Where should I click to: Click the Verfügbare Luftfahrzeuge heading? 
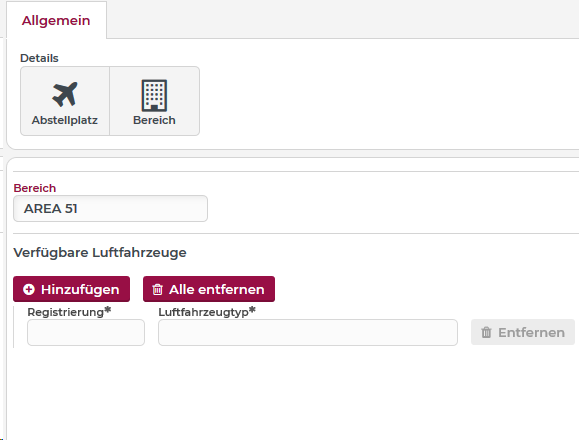[x=100, y=253]
